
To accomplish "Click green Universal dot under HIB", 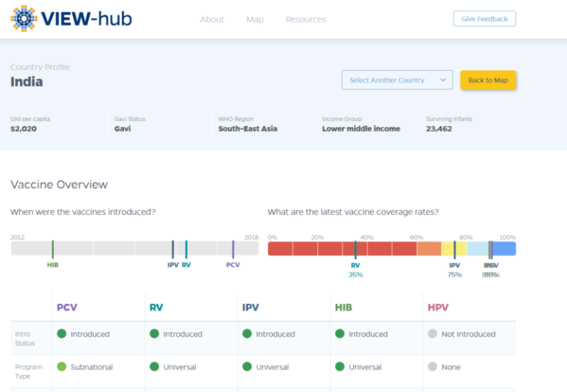I will point(340,366).
